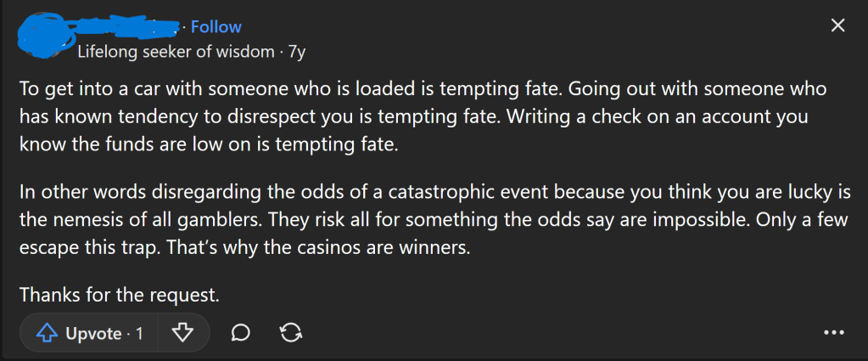Close the answer with the X
Screen dimensions: 868x361
[x=837, y=26]
